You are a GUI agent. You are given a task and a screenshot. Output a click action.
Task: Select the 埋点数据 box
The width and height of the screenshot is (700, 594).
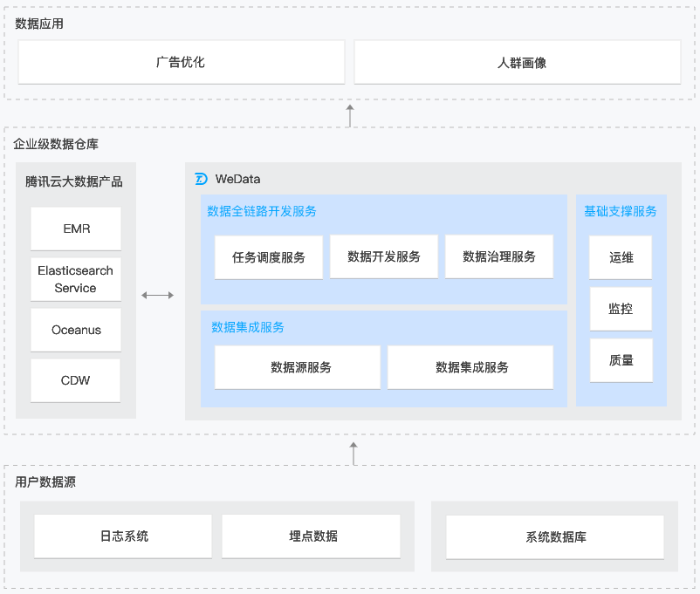pos(312,536)
